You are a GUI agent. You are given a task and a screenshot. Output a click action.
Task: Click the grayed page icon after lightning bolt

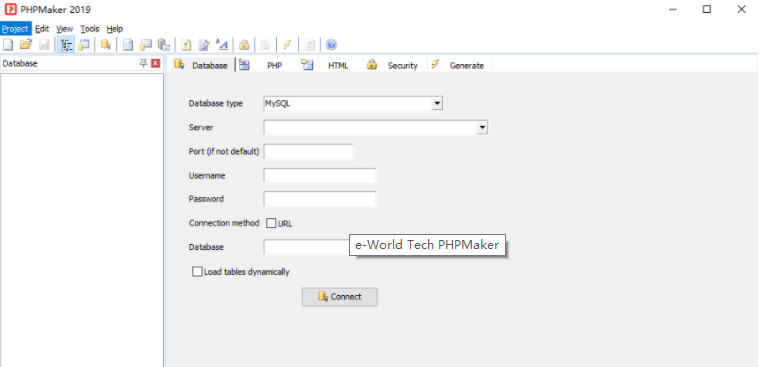coord(309,45)
